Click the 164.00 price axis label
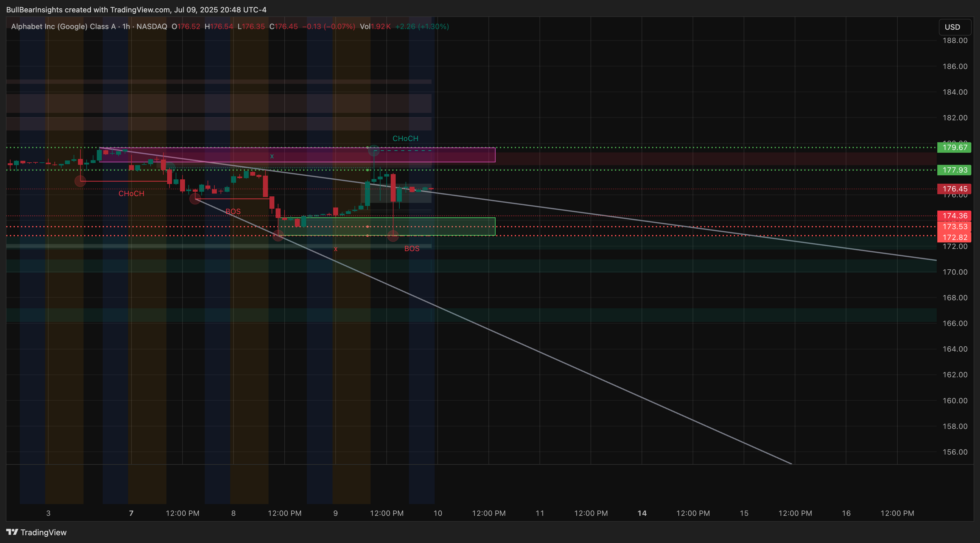980x543 pixels. (x=955, y=349)
